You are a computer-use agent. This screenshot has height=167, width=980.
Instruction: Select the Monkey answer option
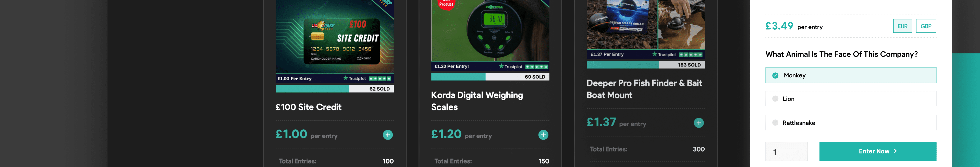point(851,75)
